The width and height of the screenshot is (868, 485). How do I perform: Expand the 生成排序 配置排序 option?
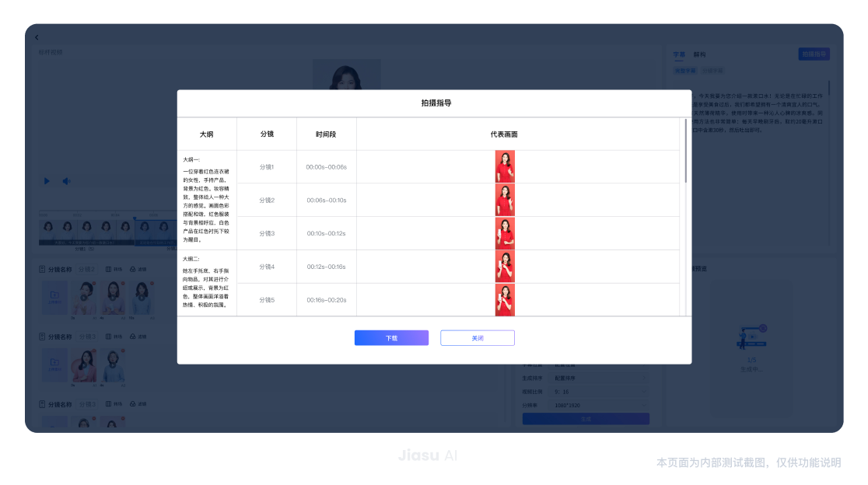[x=597, y=379]
